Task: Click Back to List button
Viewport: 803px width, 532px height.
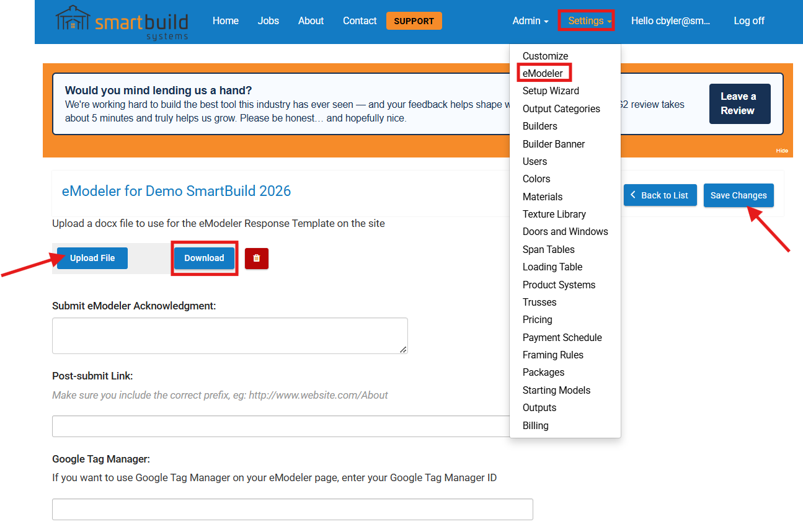Action: tap(660, 195)
